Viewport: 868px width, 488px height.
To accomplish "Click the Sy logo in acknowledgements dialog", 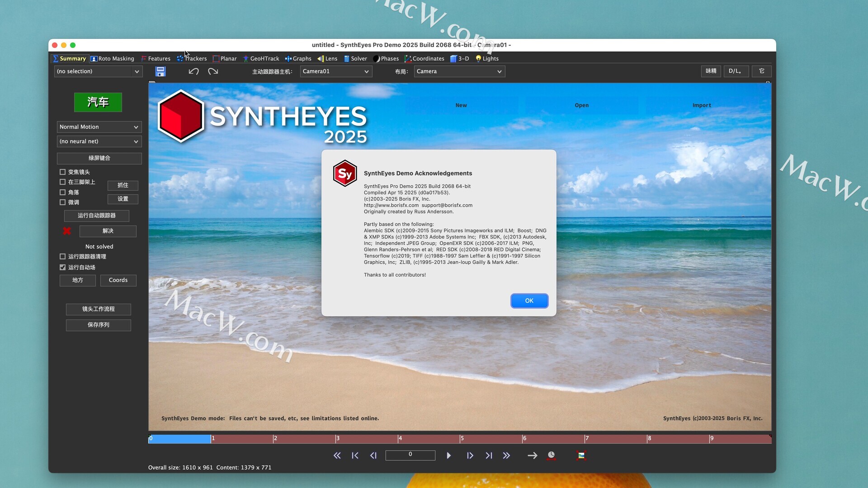I will click(x=345, y=173).
